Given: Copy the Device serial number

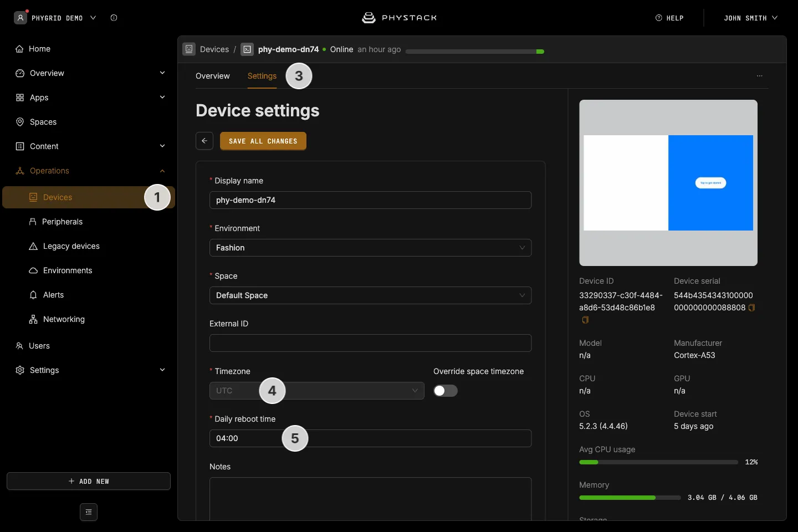Looking at the screenshot, I should (752, 308).
